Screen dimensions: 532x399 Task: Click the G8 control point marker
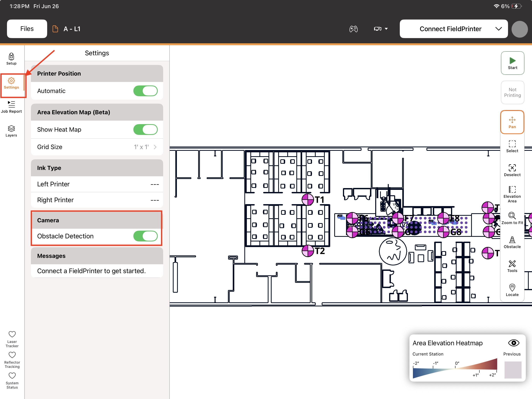[443, 232]
